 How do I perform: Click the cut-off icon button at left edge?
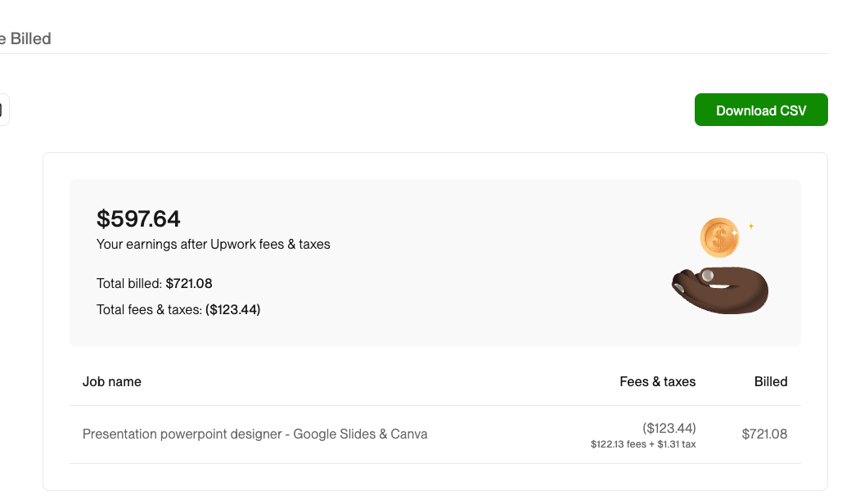tap(3, 110)
